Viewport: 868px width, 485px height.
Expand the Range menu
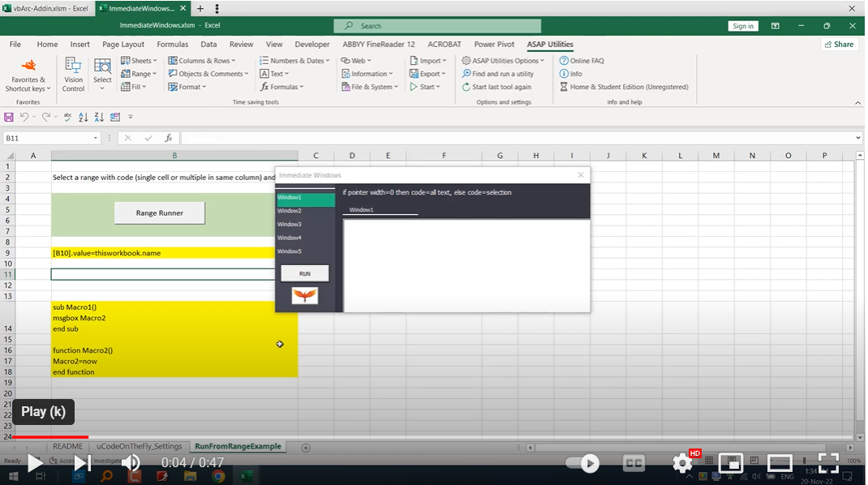139,74
